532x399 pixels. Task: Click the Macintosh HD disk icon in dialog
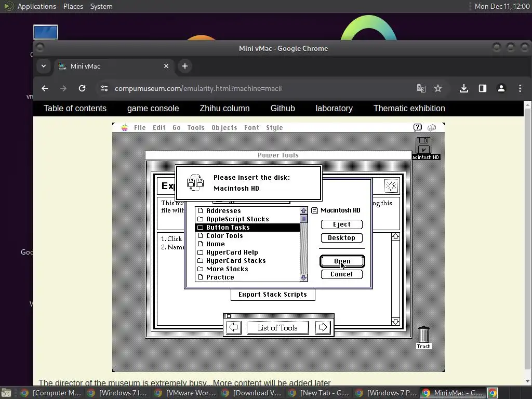314,210
